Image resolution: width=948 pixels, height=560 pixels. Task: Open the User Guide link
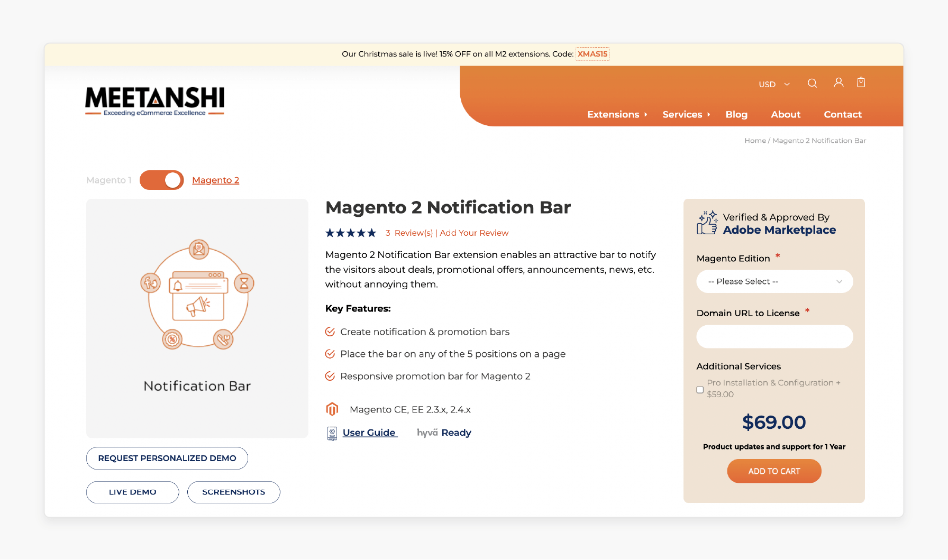(369, 433)
